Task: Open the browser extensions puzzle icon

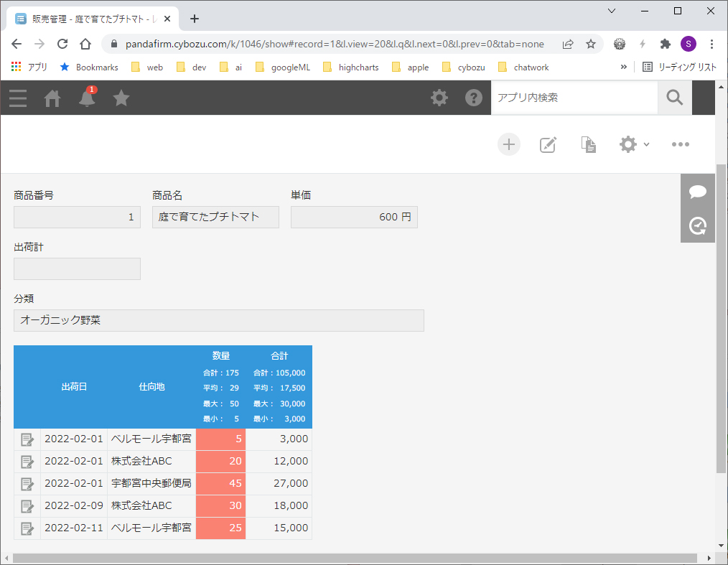Action: (x=666, y=44)
